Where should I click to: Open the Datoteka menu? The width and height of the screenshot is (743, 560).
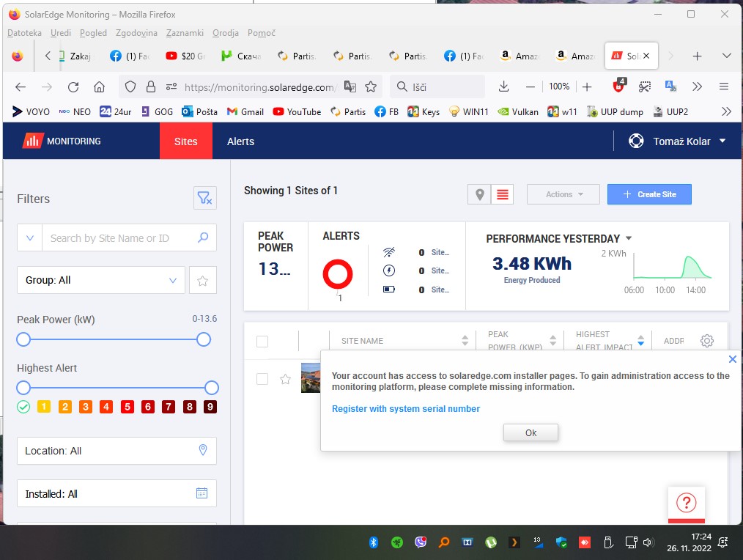(24, 33)
